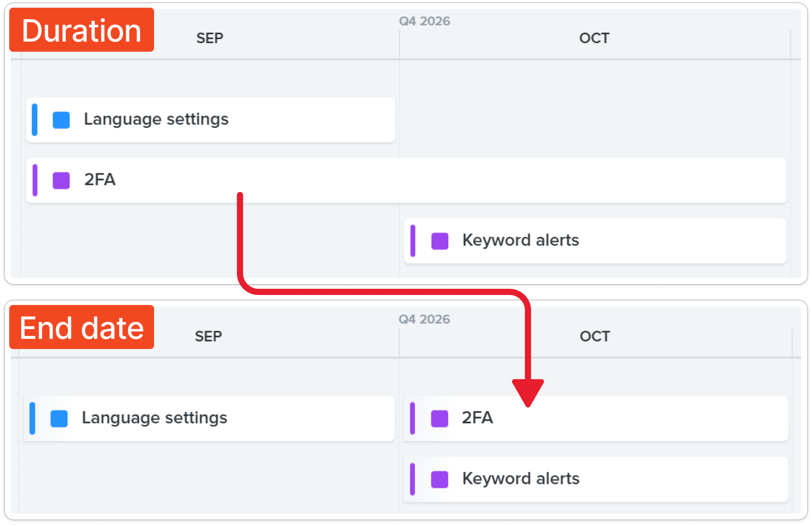Select the Duration label badge

[82, 30]
